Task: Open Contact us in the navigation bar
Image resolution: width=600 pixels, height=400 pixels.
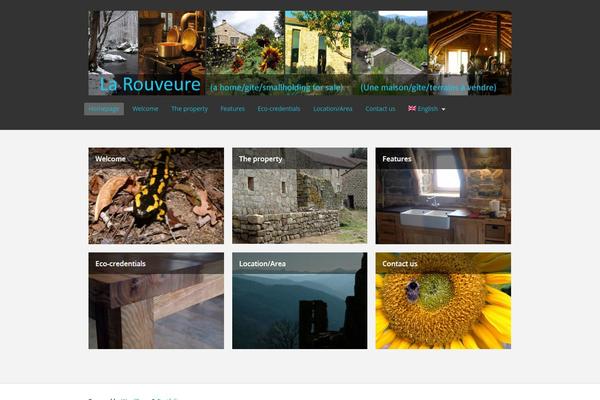Action: pyautogui.click(x=380, y=109)
